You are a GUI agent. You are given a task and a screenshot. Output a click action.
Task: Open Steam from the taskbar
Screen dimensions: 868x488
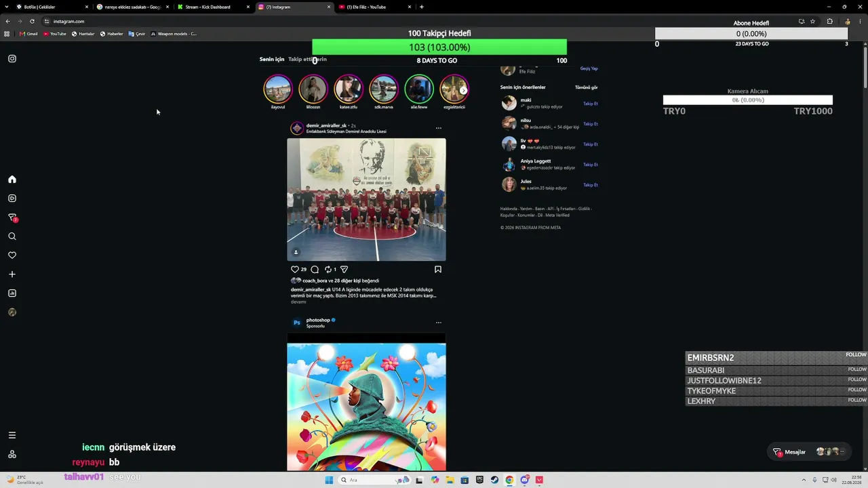click(494, 480)
